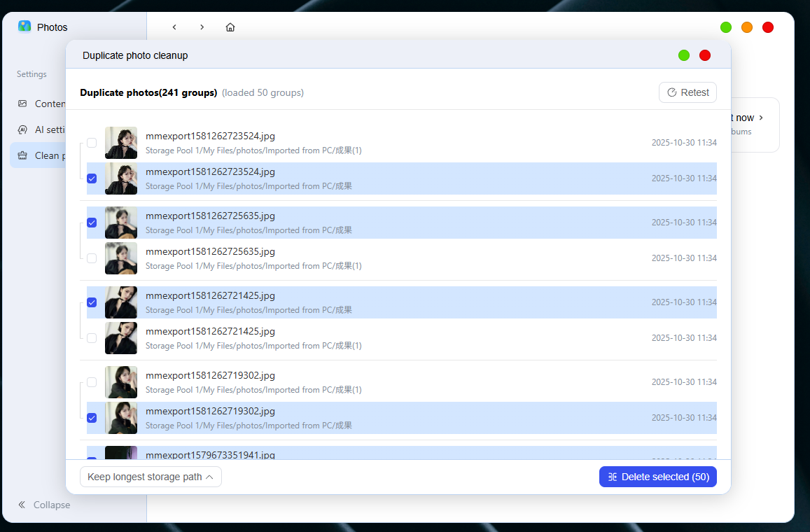Open the home view icon
Screen dimensions: 810x532
pos(230,27)
